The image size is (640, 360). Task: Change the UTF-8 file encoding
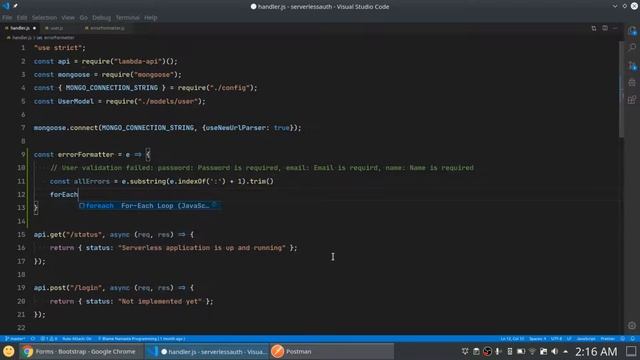[x=556, y=339]
